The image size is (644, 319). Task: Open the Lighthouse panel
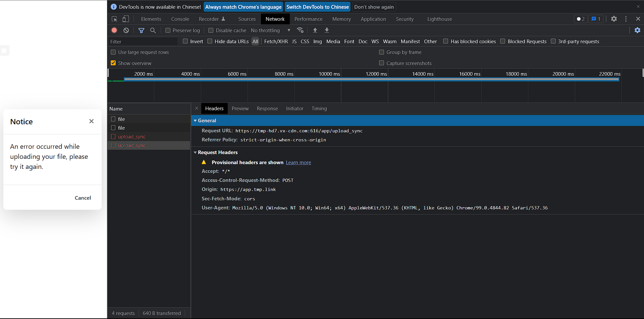439,19
